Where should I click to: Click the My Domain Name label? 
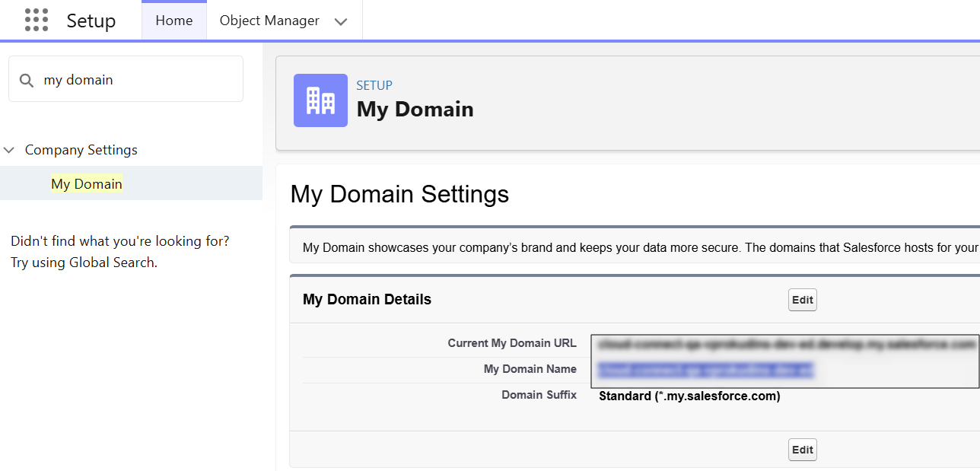tap(530, 369)
